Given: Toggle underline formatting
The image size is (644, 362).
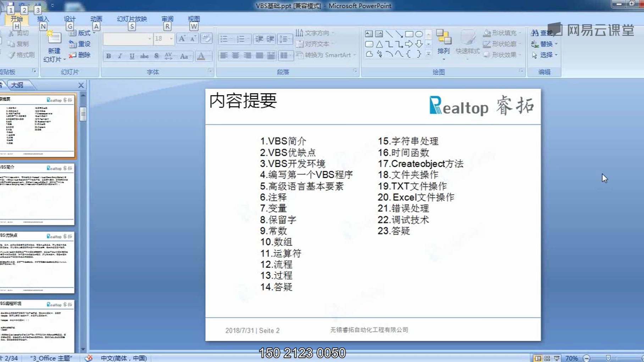Looking at the screenshot, I should [x=132, y=56].
